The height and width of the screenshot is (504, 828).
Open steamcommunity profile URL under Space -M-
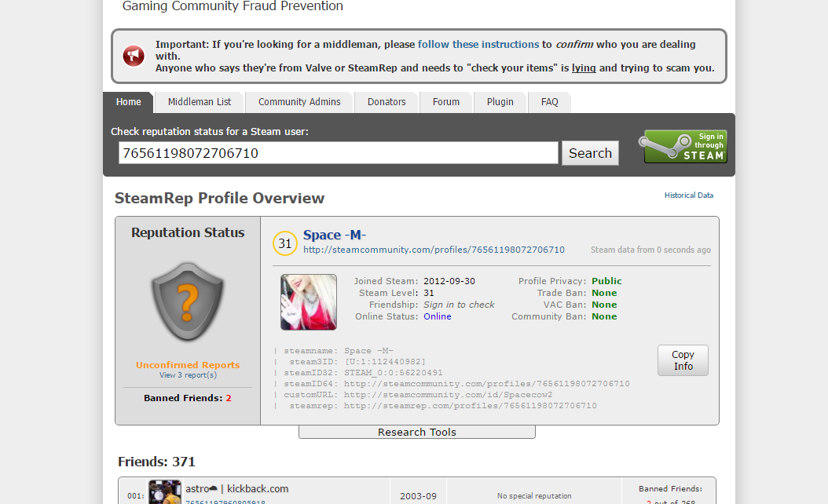(434, 250)
